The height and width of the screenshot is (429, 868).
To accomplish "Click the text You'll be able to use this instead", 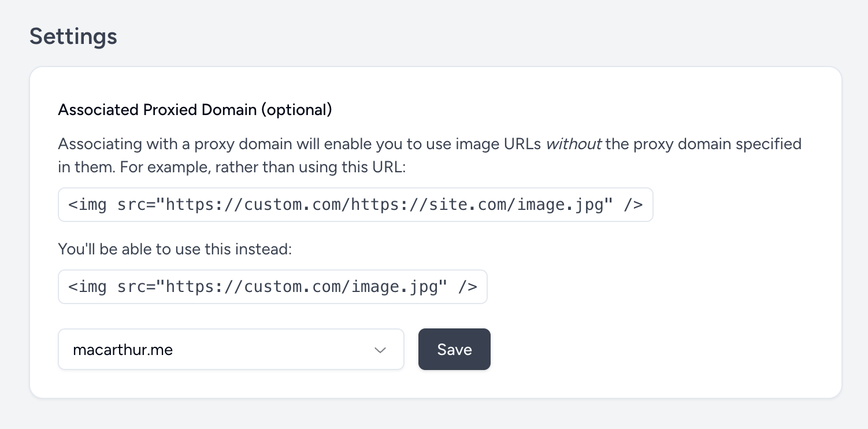I will [x=175, y=249].
